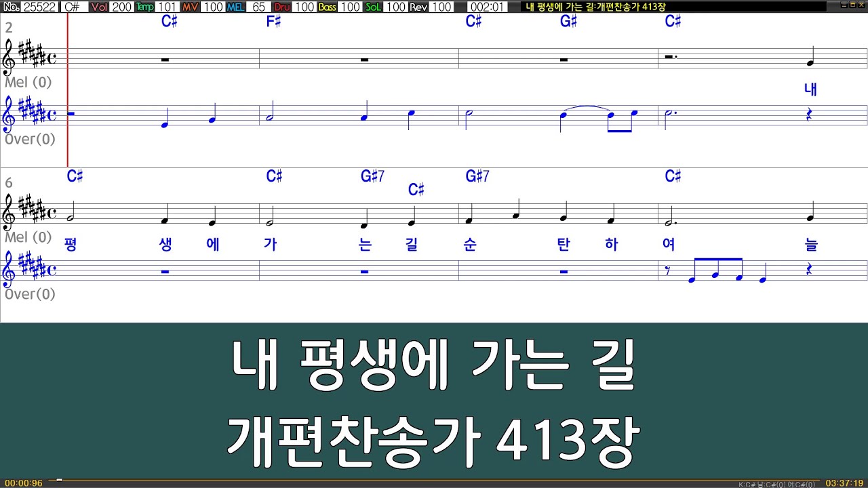The width and height of the screenshot is (868, 488).
Task: Click the Rev label
Action: (418, 7)
